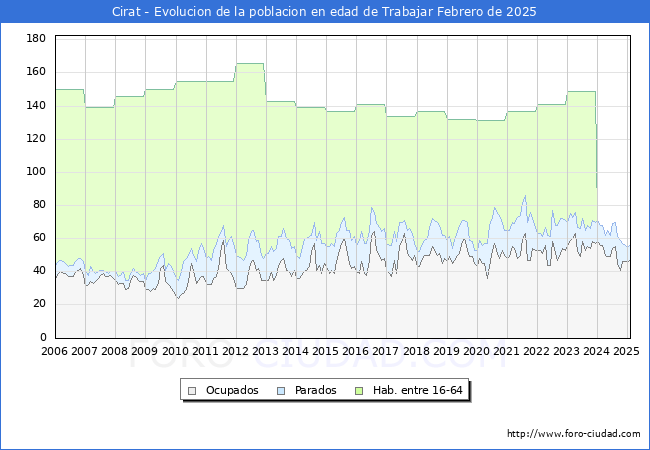
Task: Click the 60 y-axis value
Action: coord(39,238)
